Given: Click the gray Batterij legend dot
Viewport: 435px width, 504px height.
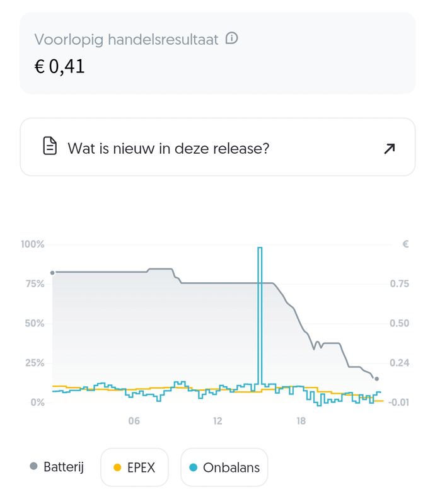Looking at the screenshot, I should click(33, 467).
